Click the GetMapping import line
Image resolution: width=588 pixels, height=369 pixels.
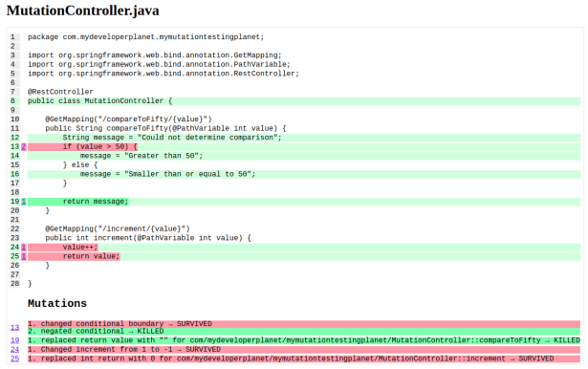coord(155,55)
